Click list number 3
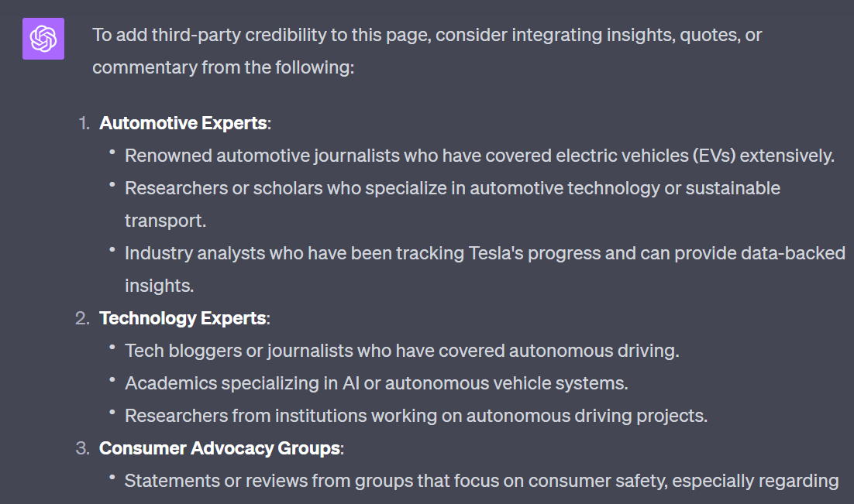Image resolution: width=854 pixels, height=504 pixels. pos(83,448)
